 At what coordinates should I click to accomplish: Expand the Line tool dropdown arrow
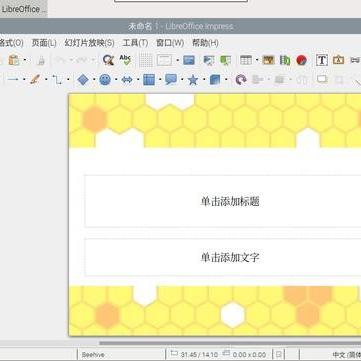click(x=24, y=80)
